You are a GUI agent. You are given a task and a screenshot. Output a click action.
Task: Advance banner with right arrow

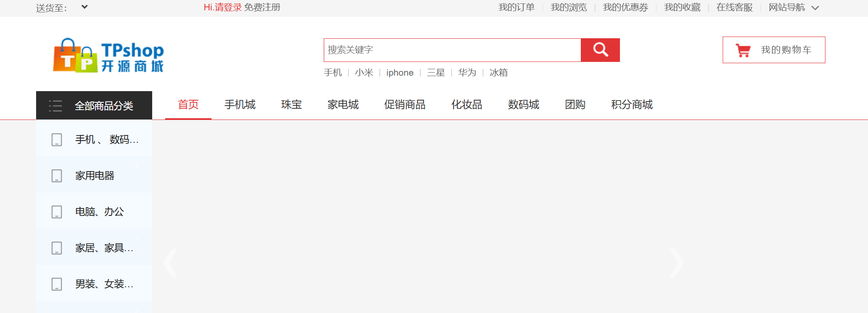[676, 262]
